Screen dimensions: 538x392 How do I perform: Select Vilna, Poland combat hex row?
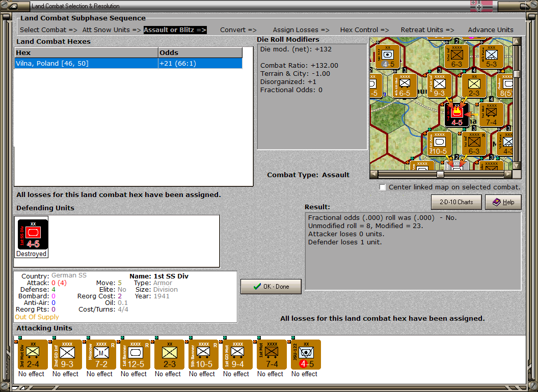pos(129,64)
